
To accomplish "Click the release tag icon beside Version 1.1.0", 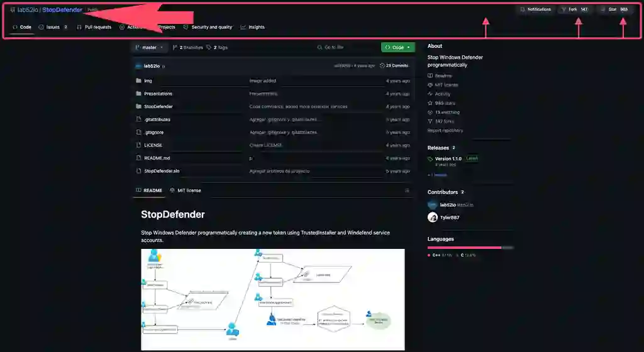I will [430, 159].
